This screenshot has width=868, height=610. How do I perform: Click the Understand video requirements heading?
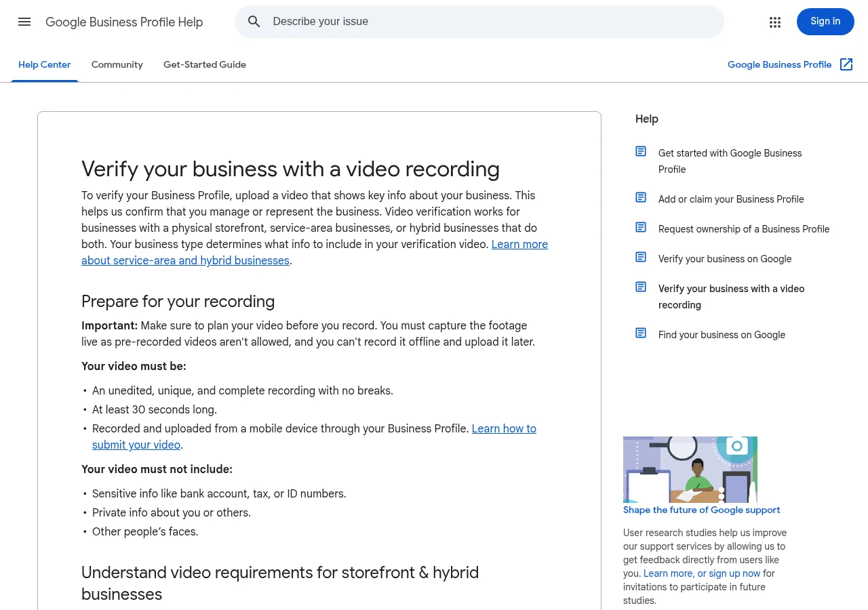pyautogui.click(x=280, y=584)
